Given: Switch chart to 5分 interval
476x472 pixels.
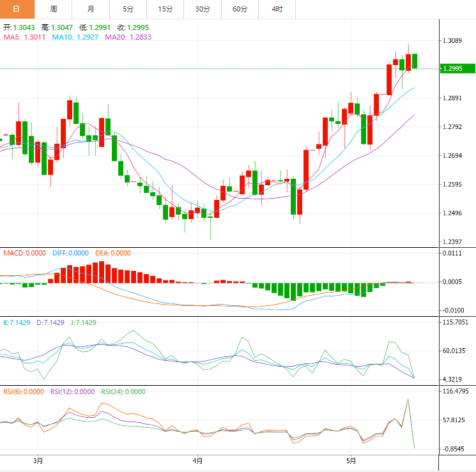Looking at the screenshot, I should [128, 9].
